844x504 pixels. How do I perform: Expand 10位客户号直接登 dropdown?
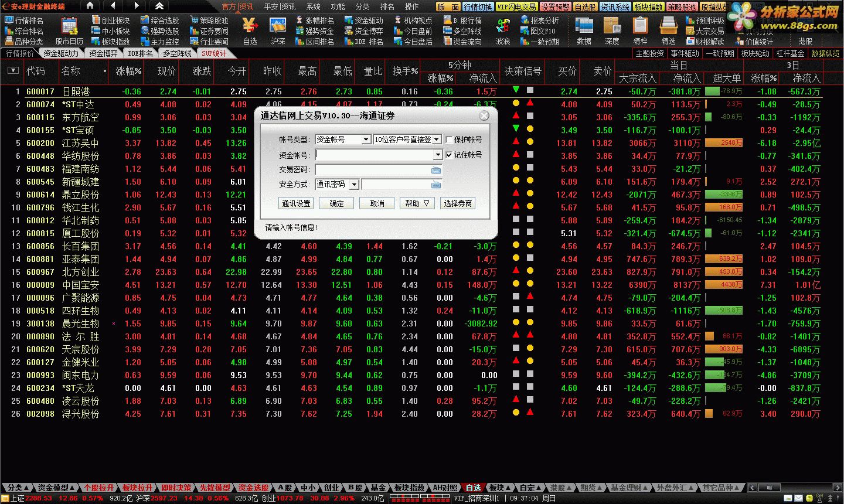pos(437,139)
